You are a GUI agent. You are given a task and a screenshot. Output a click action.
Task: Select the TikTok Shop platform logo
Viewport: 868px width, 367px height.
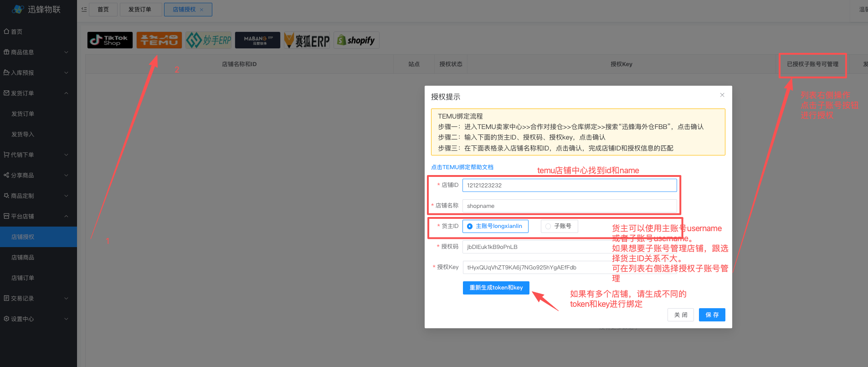coord(110,40)
